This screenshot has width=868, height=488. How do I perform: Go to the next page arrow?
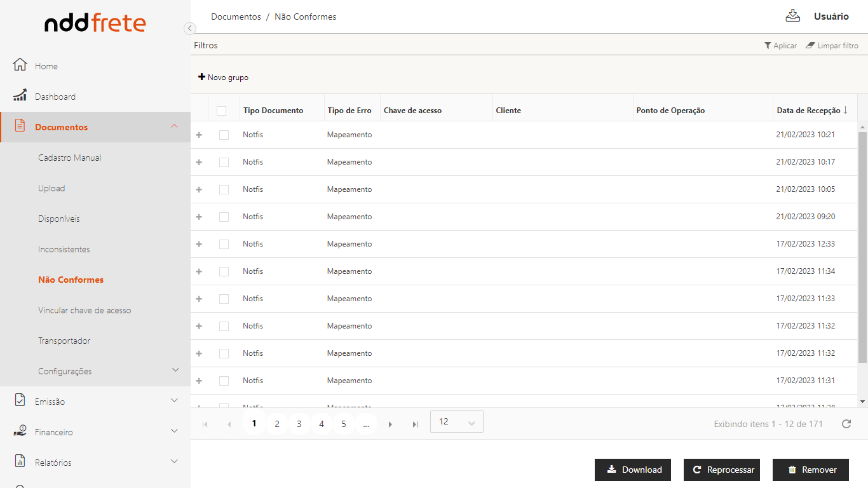(x=390, y=424)
